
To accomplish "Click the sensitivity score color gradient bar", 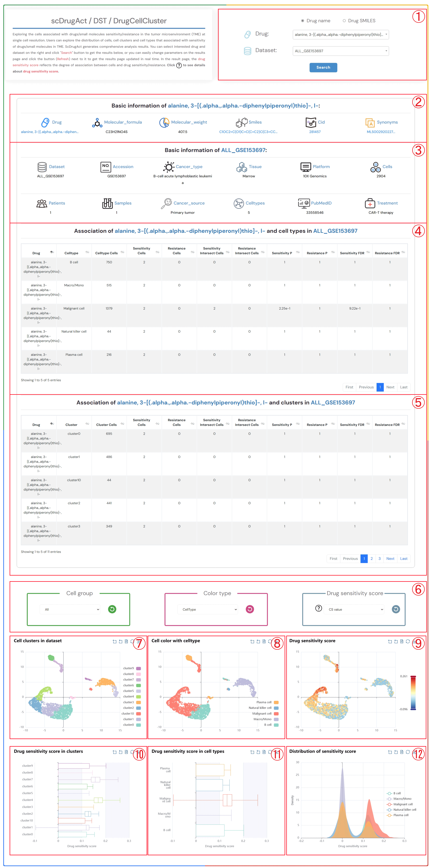I will [413, 693].
